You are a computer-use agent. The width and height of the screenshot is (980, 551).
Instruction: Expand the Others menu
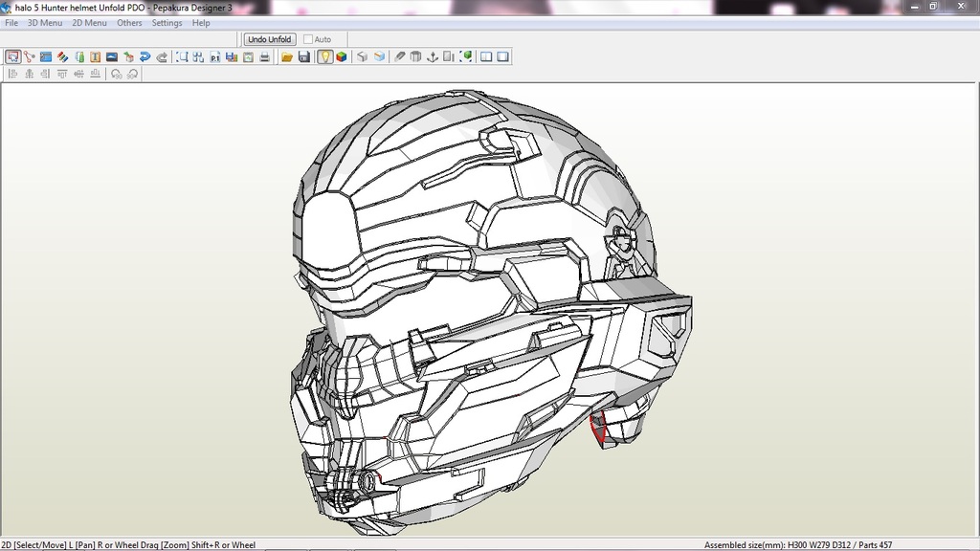[129, 23]
